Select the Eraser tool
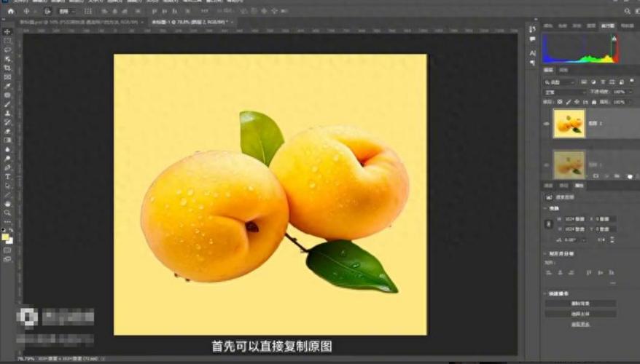Image resolution: width=640 pixels, height=364 pixels. click(x=7, y=131)
